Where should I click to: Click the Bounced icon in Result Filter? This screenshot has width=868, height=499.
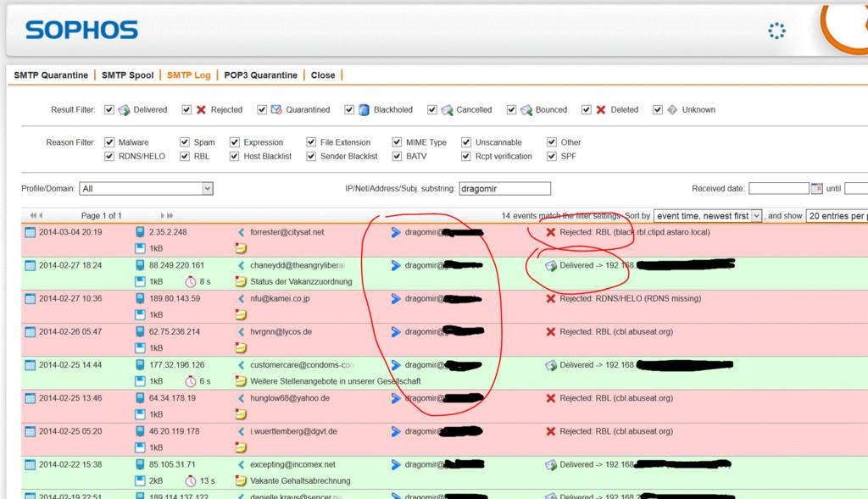526,110
